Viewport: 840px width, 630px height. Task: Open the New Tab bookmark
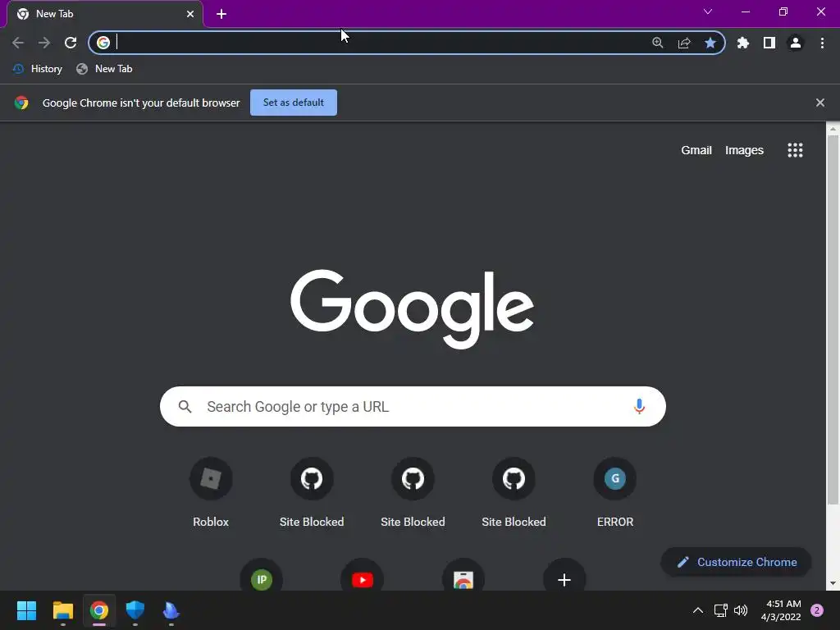(104, 69)
